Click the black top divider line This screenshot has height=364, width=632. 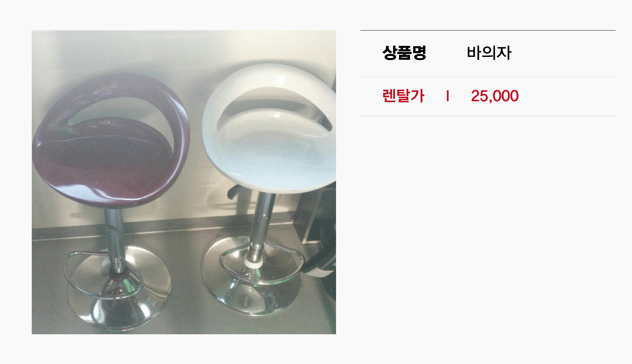pyautogui.click(x=488, y=30)
